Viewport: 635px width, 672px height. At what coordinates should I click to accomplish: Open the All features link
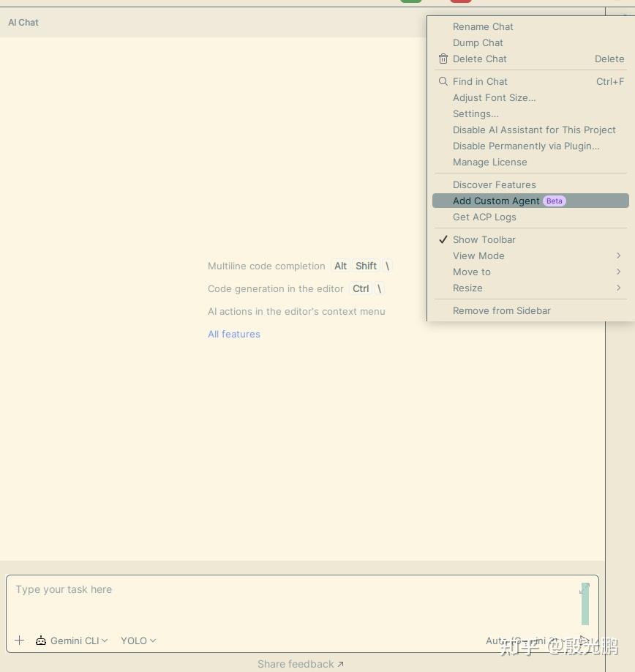coord(234,334)
